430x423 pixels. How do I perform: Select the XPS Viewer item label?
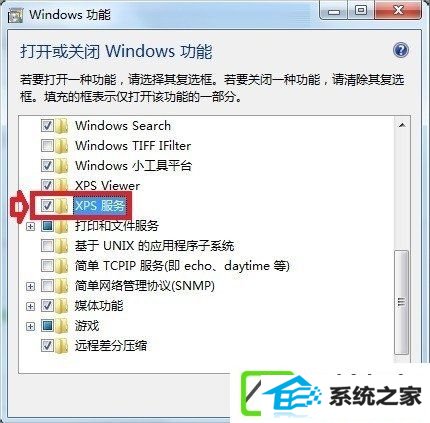(107, 186)
